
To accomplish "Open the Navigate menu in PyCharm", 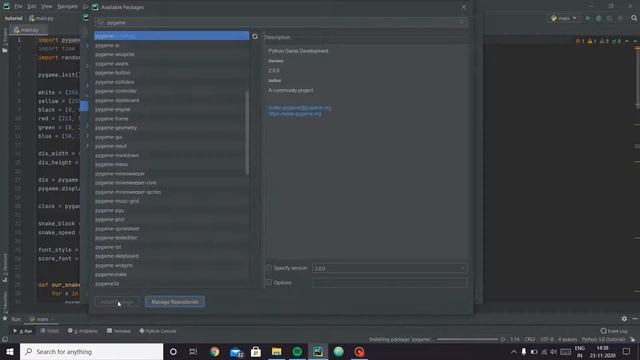I will (67, 7).
